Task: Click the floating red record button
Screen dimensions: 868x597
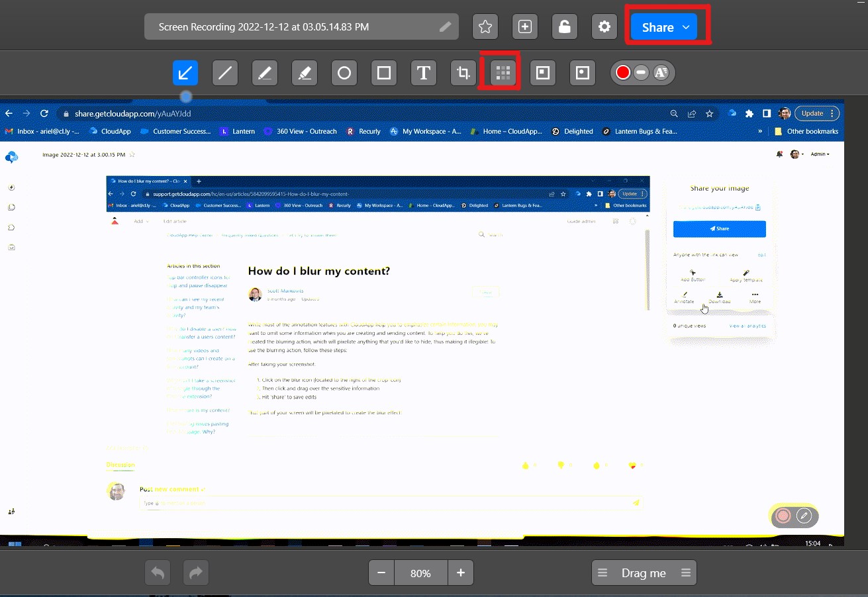Action: coord(783,516)
